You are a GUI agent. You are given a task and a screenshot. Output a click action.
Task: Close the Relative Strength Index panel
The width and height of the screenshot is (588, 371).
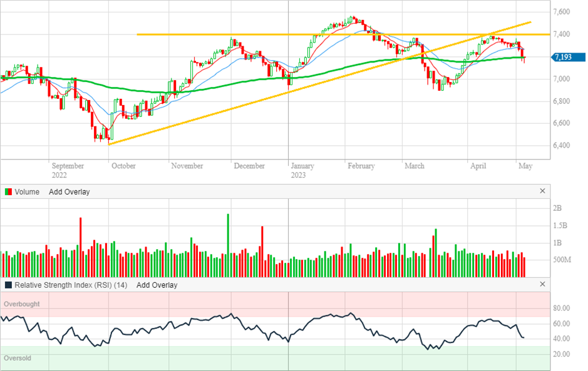pyautogui.click(x=542, y=285)
